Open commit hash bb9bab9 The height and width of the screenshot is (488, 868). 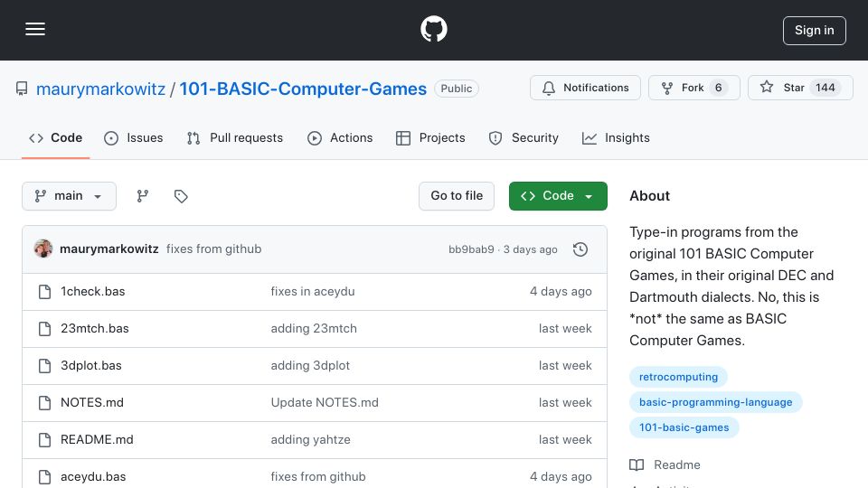click(x=471, y=249)
